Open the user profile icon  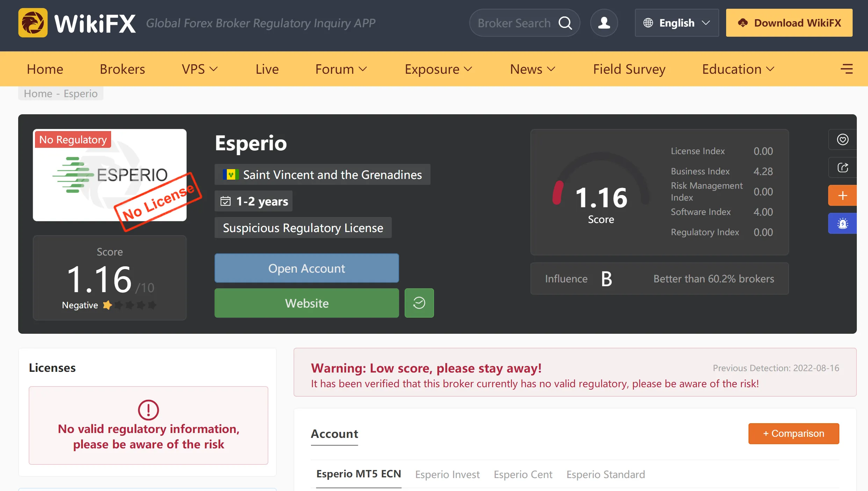pyautogui.click(x=604, y=23)
